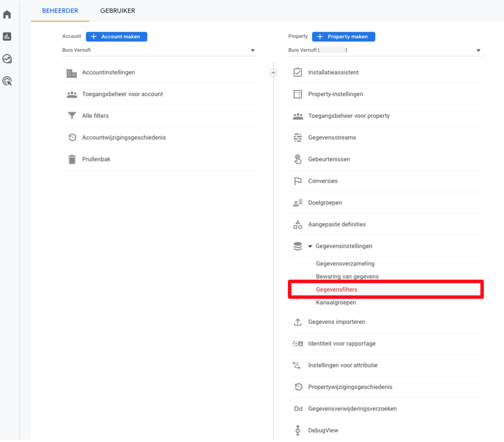504x442 pixels.
Task: Open the Account dropdown Buro Vernuft
Action: coord(159,50)
